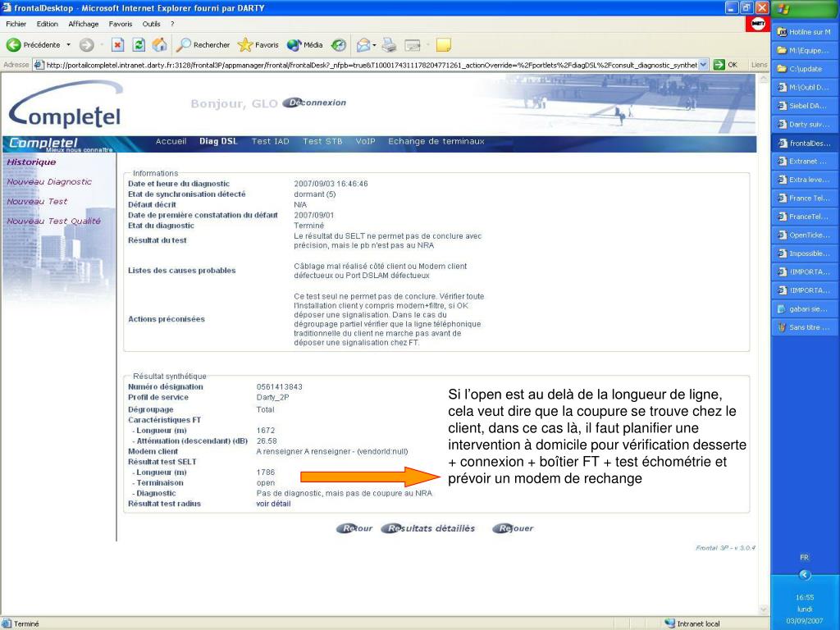Open the Edition menu
The image size is (840, 630).
[47, 24]
